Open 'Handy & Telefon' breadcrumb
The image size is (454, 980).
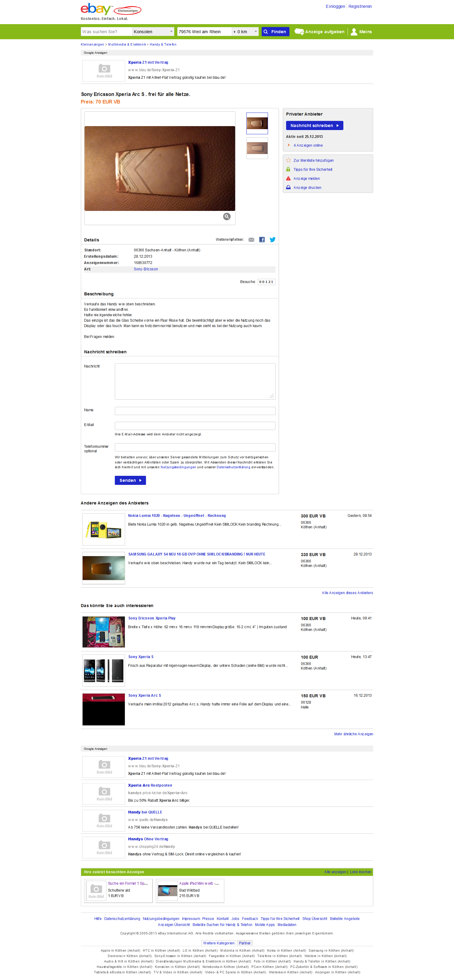pyautogui.click(x=163, y=45)
